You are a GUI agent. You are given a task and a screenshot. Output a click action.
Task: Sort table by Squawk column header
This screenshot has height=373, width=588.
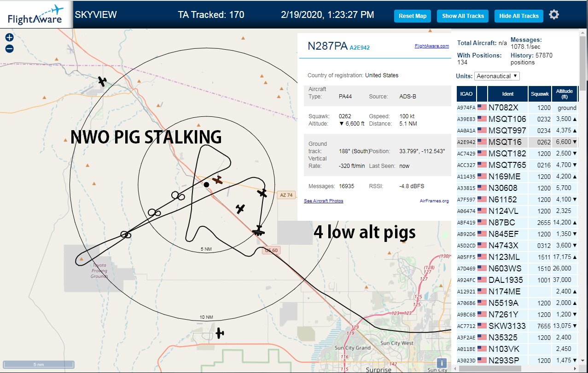540,94
